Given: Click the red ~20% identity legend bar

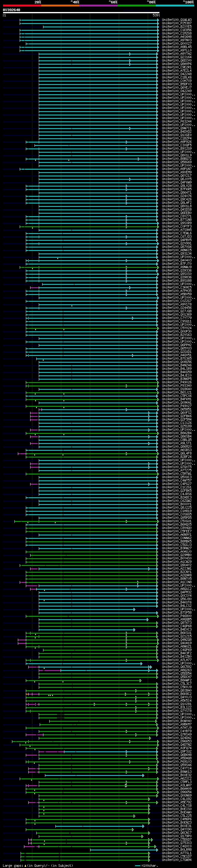Looking at the screenshot, I should (x=22, y=6).
